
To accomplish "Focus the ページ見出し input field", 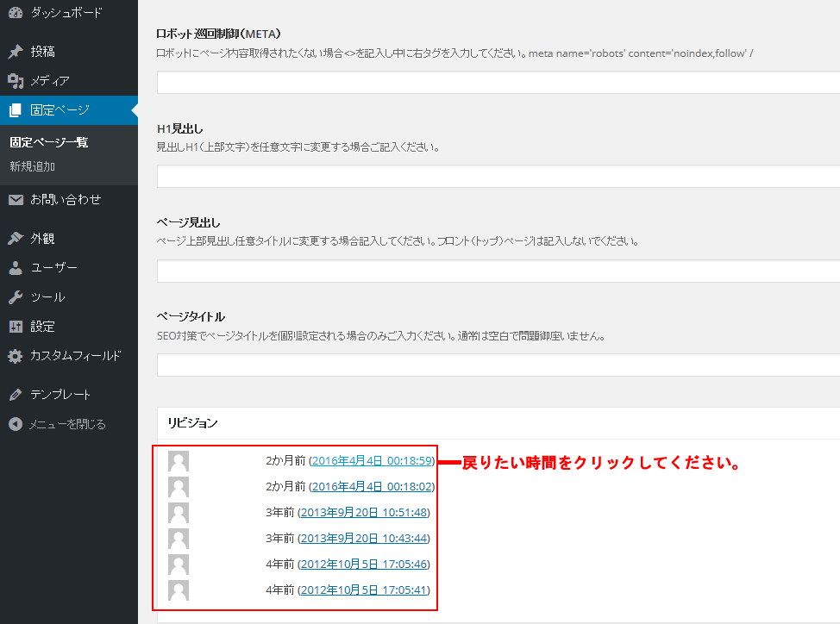I will coord(498,271).
